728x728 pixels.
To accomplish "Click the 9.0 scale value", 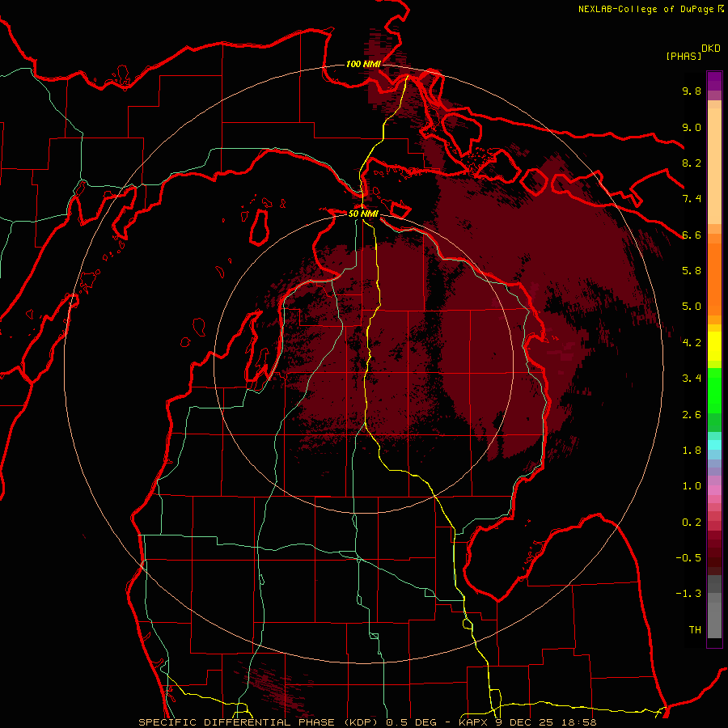I will tap(692, 127).
